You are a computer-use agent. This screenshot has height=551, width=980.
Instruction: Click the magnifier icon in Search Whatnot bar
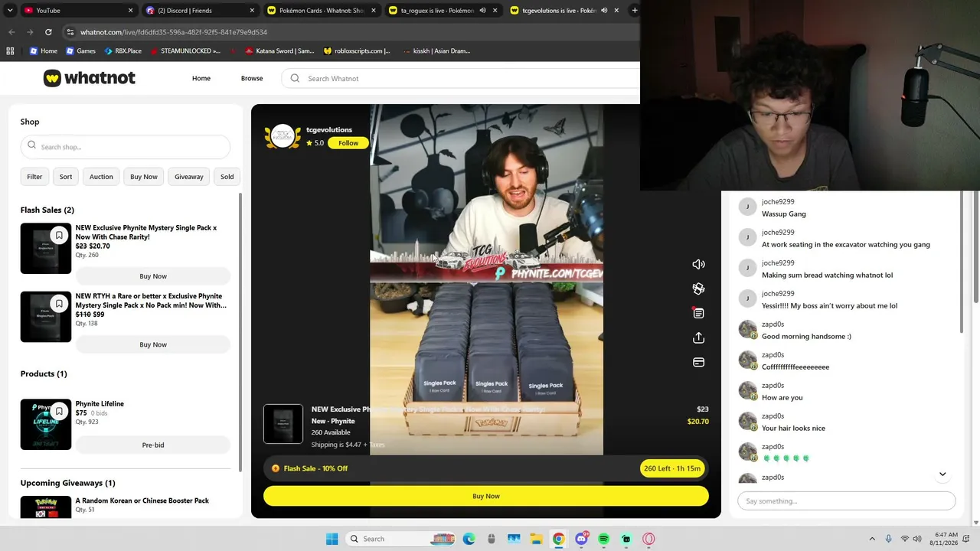[x=296, y=78]
